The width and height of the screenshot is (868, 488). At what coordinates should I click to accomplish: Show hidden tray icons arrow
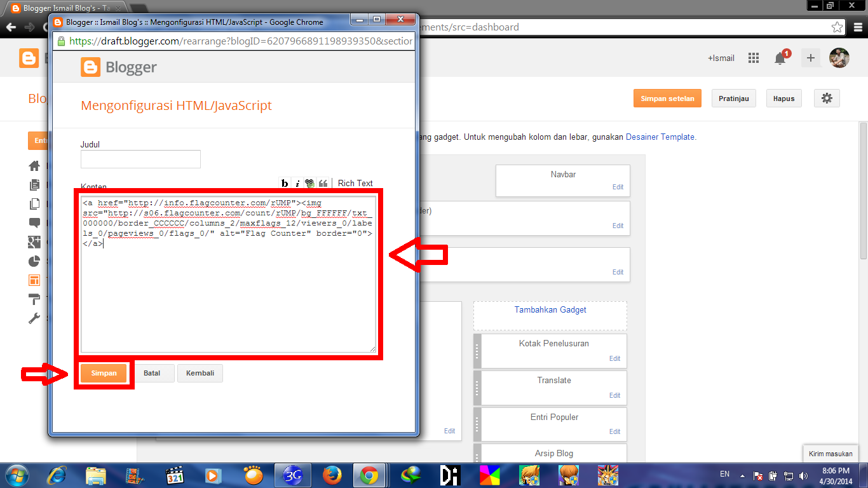tap(741, 475)
